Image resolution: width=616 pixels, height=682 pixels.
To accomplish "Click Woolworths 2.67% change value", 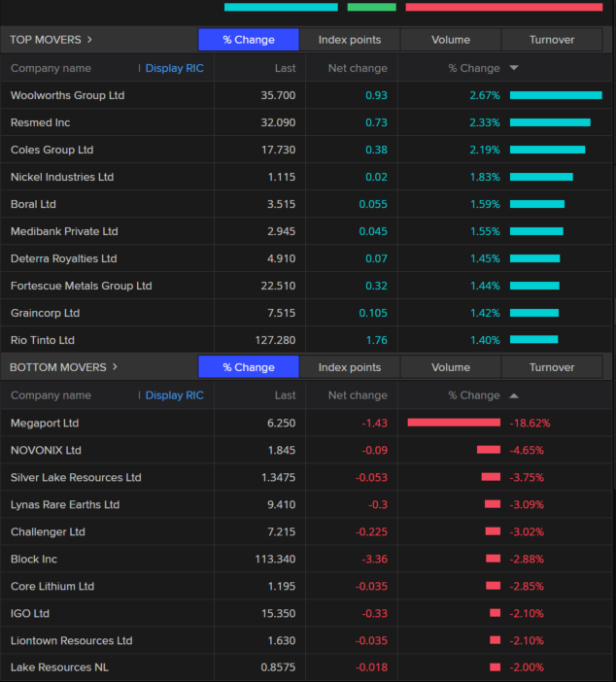I will (485, 95).
